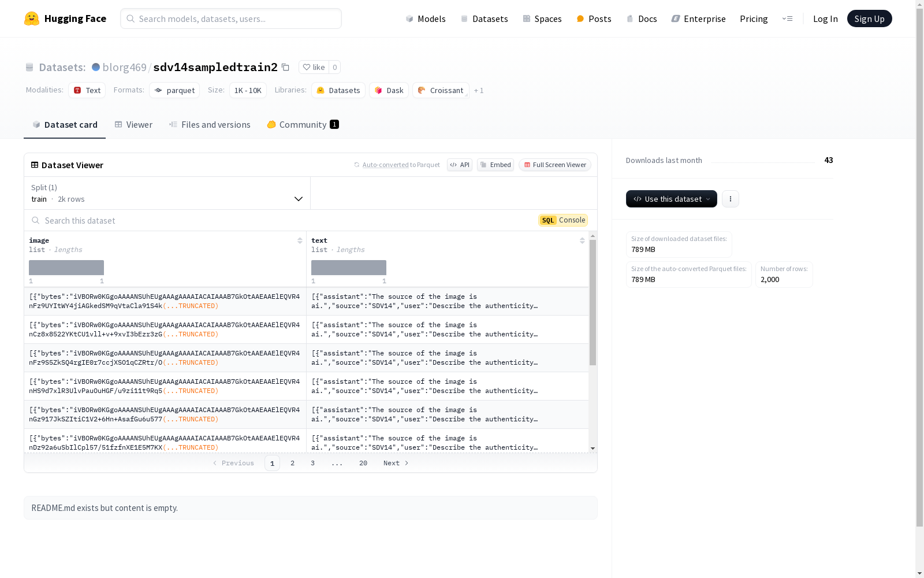Click the like count 0
The height and width of the screenshot is (578, 924).
pyautogui.click(x=335, y=67)
